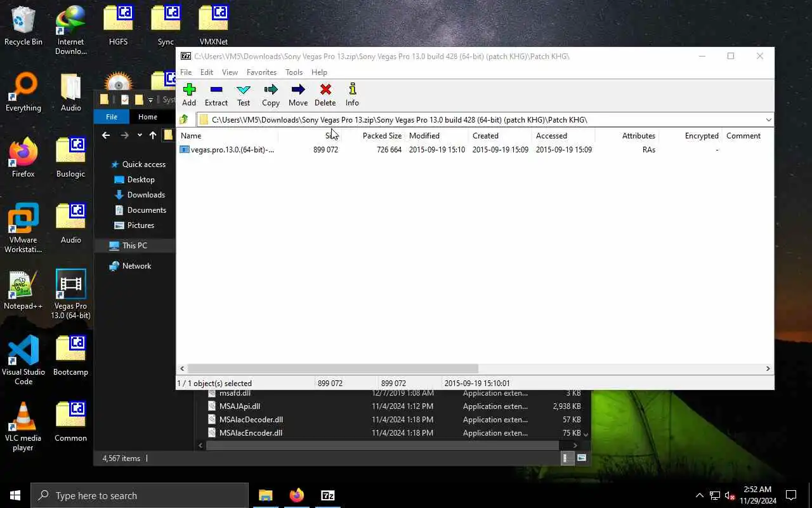Switch Explorer to the large icons view
The height and width of the screenshot is (508, 812).
[x=581, y=458]
